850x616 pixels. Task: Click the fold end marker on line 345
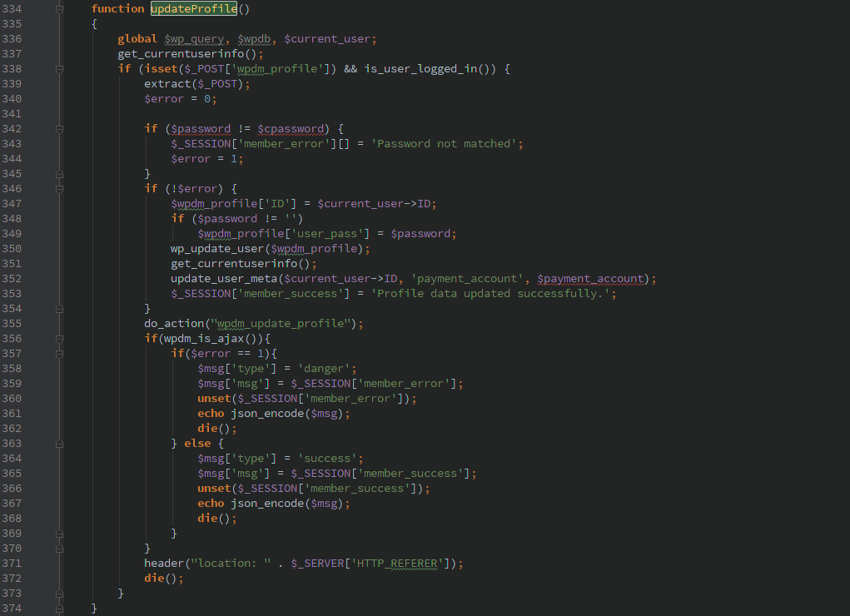coord(60,174)
